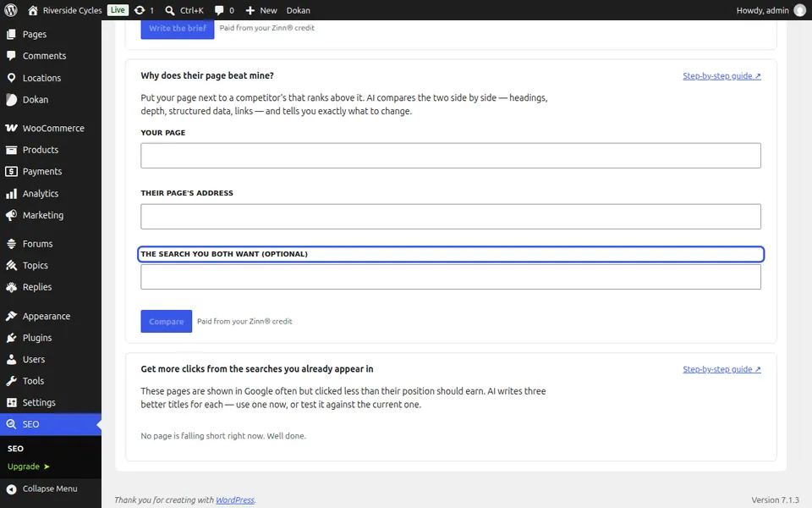
Task: Select the highlighted SEO menu item
Action: [51, 424]
